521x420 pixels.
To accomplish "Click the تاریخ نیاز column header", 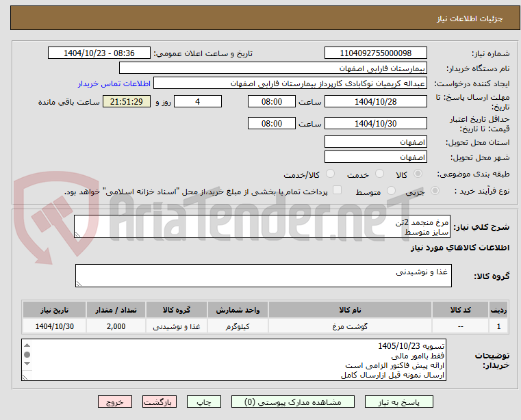I will pos(55,310).
